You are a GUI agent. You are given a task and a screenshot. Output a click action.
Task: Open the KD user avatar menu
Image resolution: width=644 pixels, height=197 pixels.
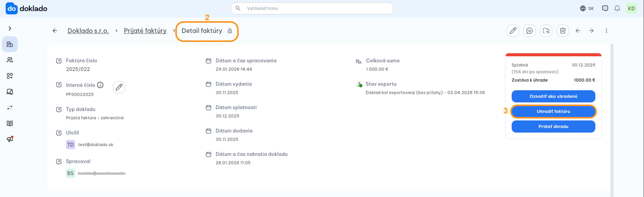coord(631,9)
